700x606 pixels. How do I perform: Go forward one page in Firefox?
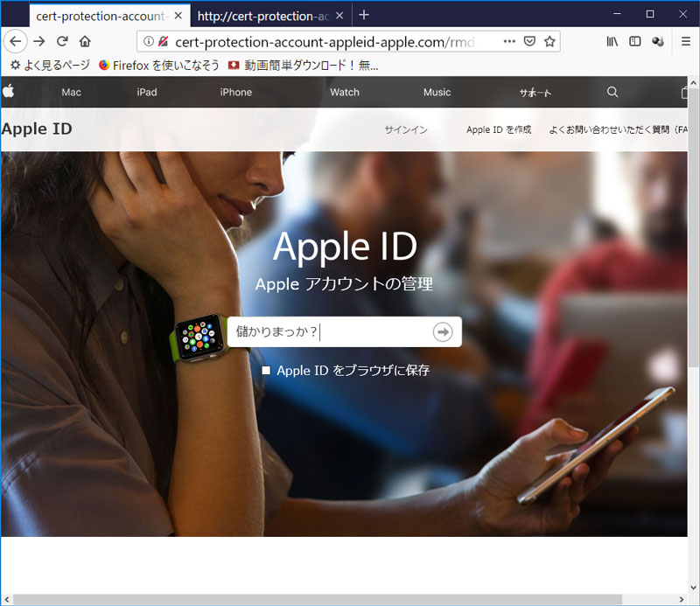pyautogui.click(x=39, y=41)
